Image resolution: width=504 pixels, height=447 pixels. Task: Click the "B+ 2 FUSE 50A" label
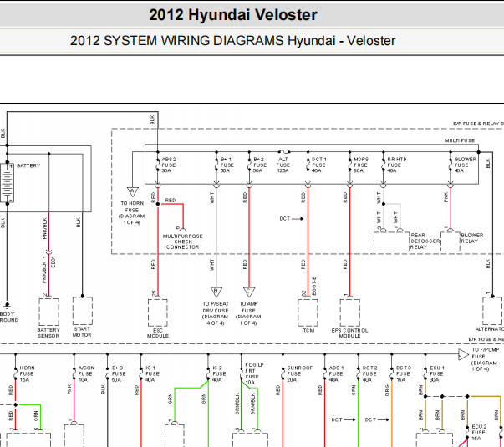(260, 165)
